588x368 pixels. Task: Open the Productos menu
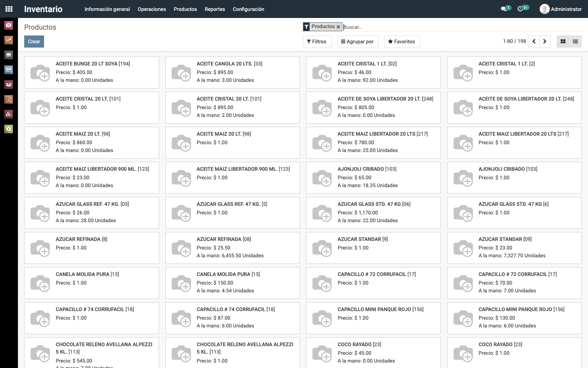(x=185, y=9)
